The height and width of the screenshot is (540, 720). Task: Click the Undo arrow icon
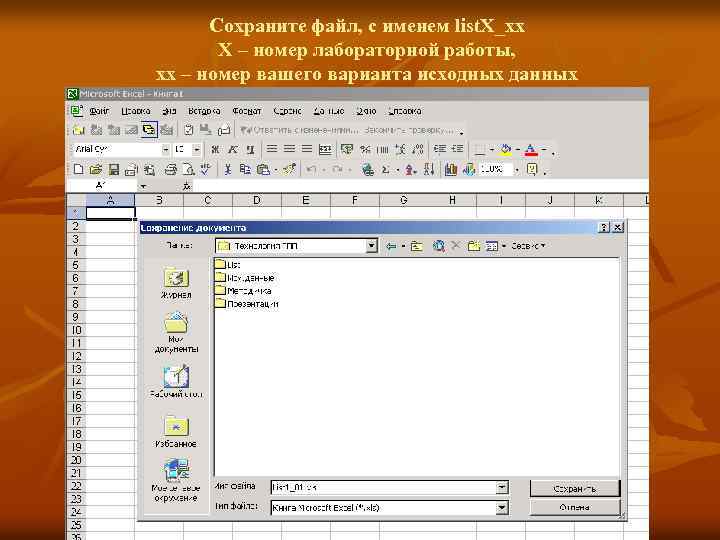311,169
